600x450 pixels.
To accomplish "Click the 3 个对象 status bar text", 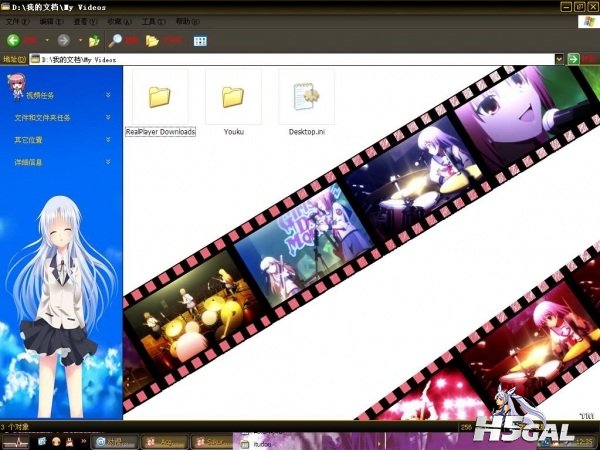I will tap(15, 427).
